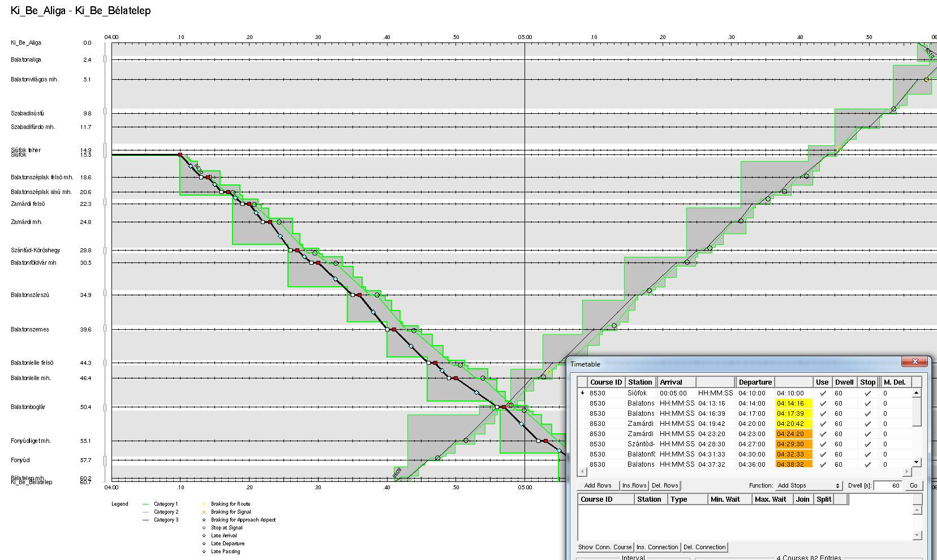Click red departure marker at Siófok on graph
Viewport: 937px width, 560px height.
tap(180, 154)
